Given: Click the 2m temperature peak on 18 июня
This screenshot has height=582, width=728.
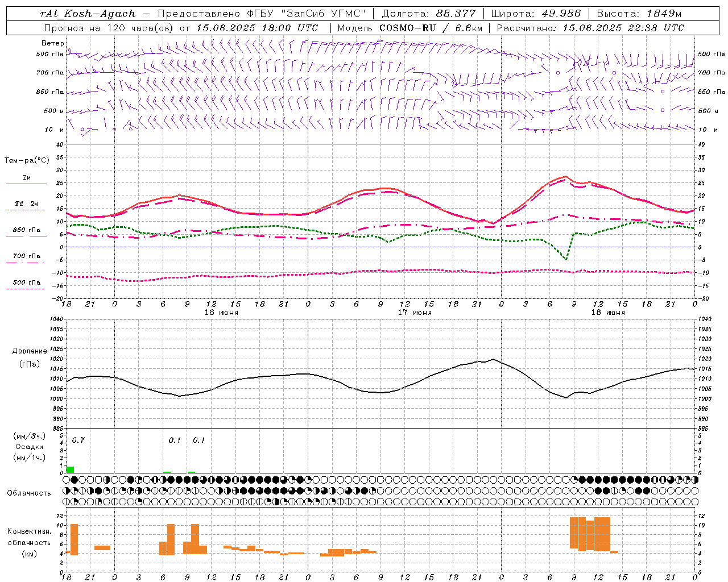Looking at the screenshot, I should (x=565, y=177).
